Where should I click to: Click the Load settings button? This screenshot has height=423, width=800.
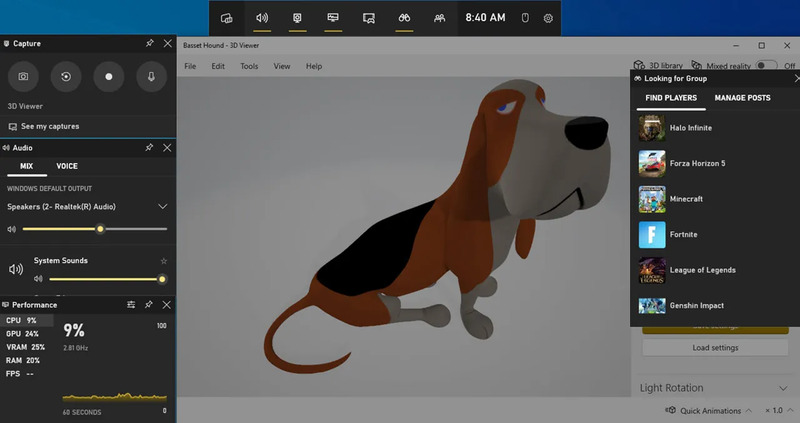tap(715, 348)
